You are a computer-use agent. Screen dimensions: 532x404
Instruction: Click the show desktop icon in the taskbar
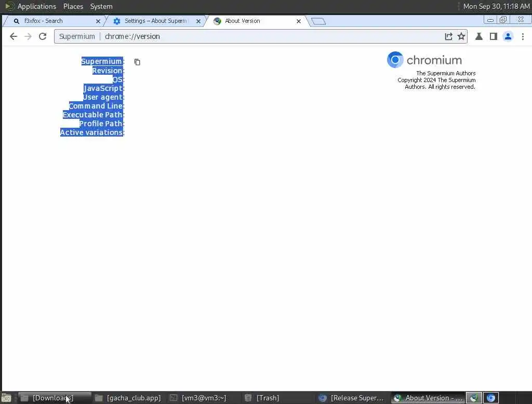point(6,398)
